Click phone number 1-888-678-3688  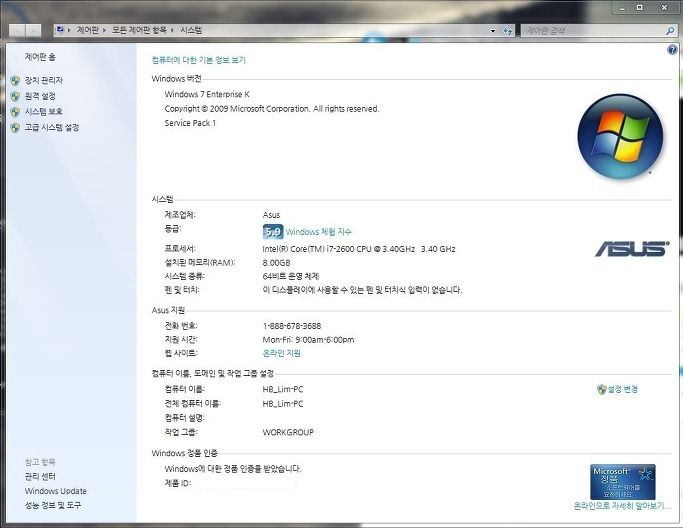pyautogui.click(x=292, y=326)
